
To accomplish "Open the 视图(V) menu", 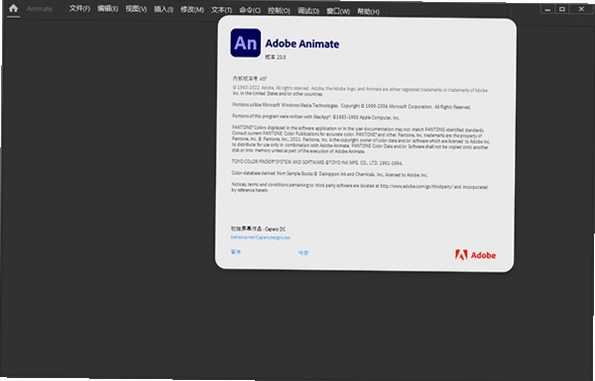I will click(x=136, y=9).
